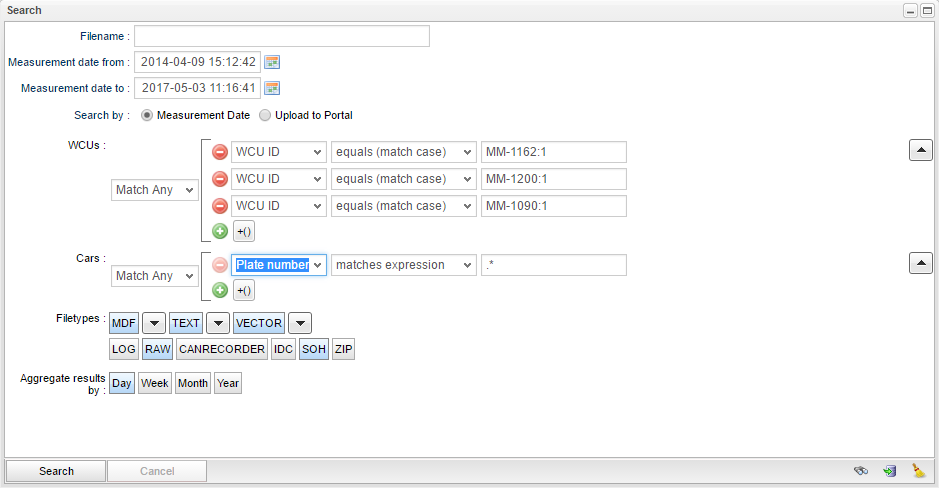Screen dimensions: 939x488
Task: Select the Measurement Date radio button
Action: pyautogui.click(x=147, y=115)
